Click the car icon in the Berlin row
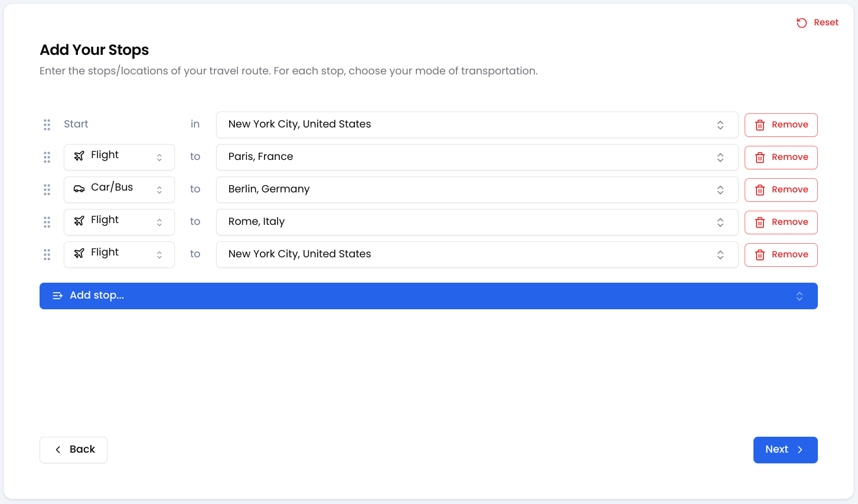Image resolution: width=858 pixels, height=504 pixels. [x=79, y=188]
